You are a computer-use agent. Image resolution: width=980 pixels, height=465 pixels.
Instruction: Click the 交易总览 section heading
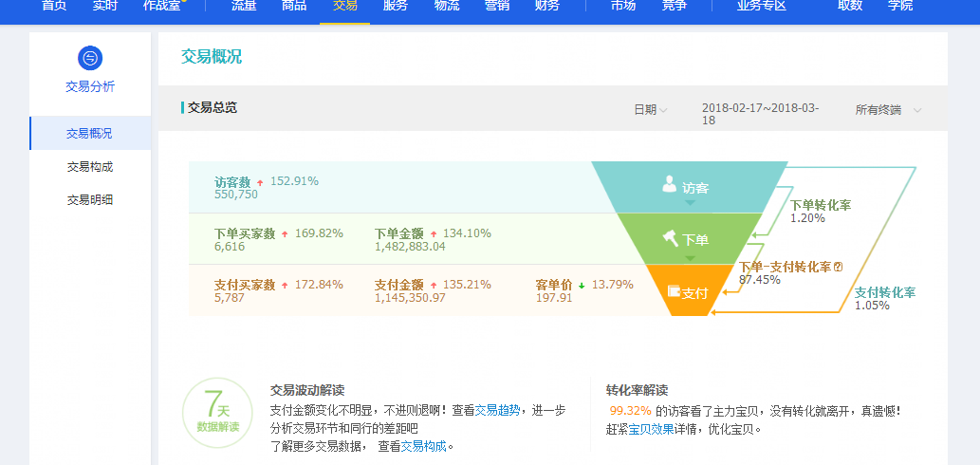tap(212, 107)
